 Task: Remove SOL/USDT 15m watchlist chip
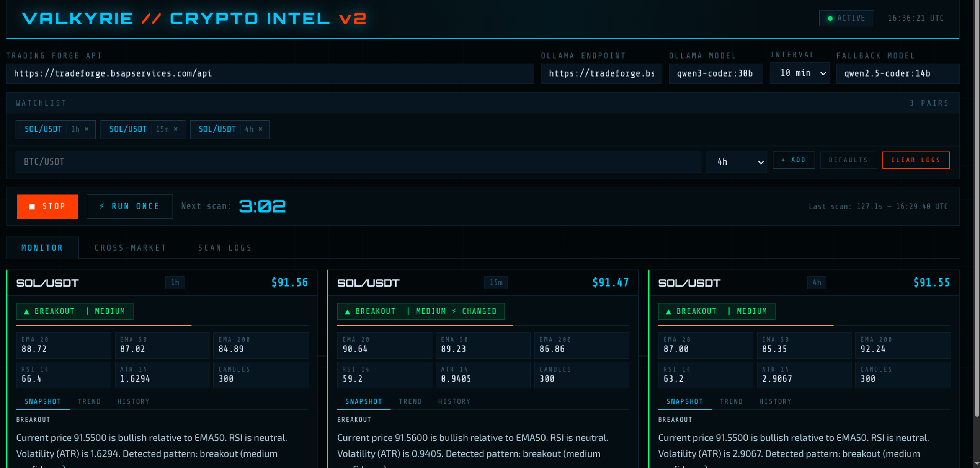(x=176, y=129)
